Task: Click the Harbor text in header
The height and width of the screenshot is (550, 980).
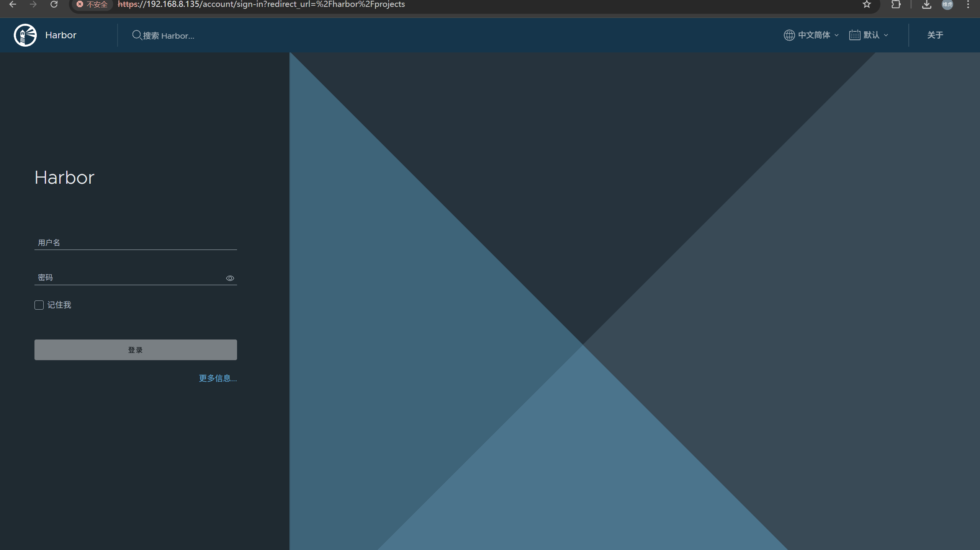Action: coord(61,35)
